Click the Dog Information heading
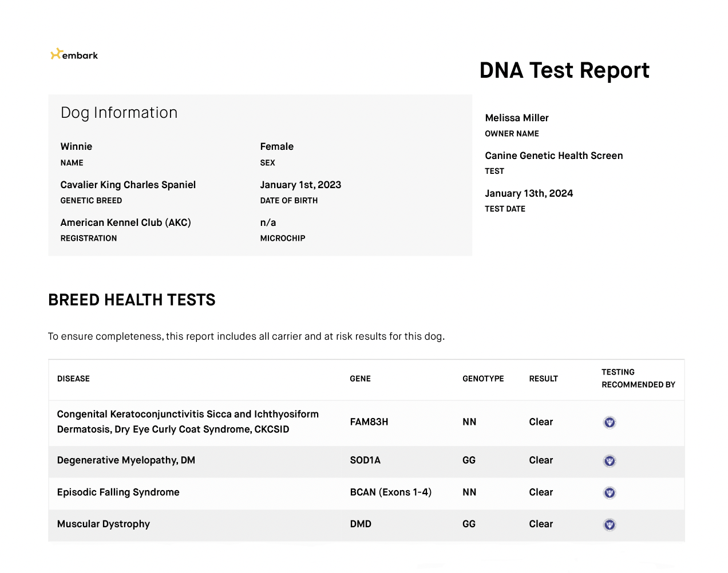This screenshot has height=573, width=728. tap(119, 113)
